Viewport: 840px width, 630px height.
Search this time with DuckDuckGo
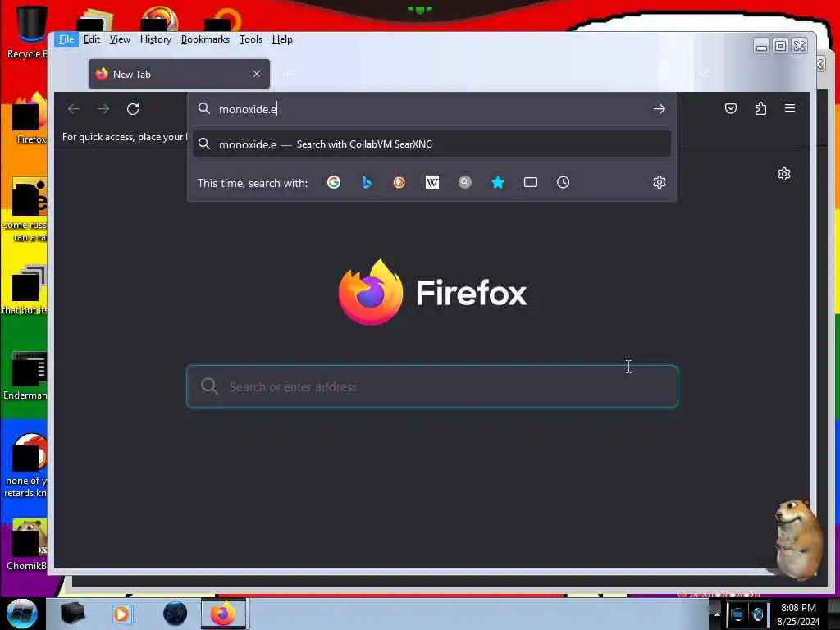click(399, 183)
